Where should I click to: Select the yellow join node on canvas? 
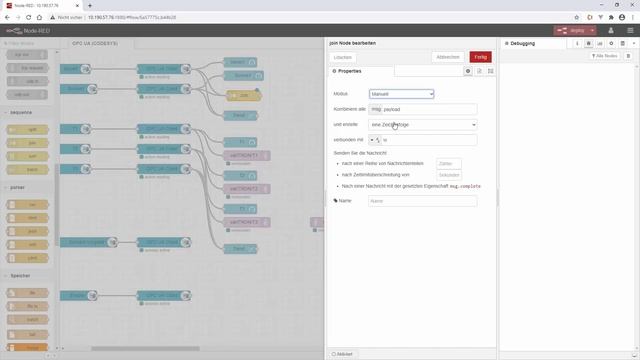tap(244, 96)
